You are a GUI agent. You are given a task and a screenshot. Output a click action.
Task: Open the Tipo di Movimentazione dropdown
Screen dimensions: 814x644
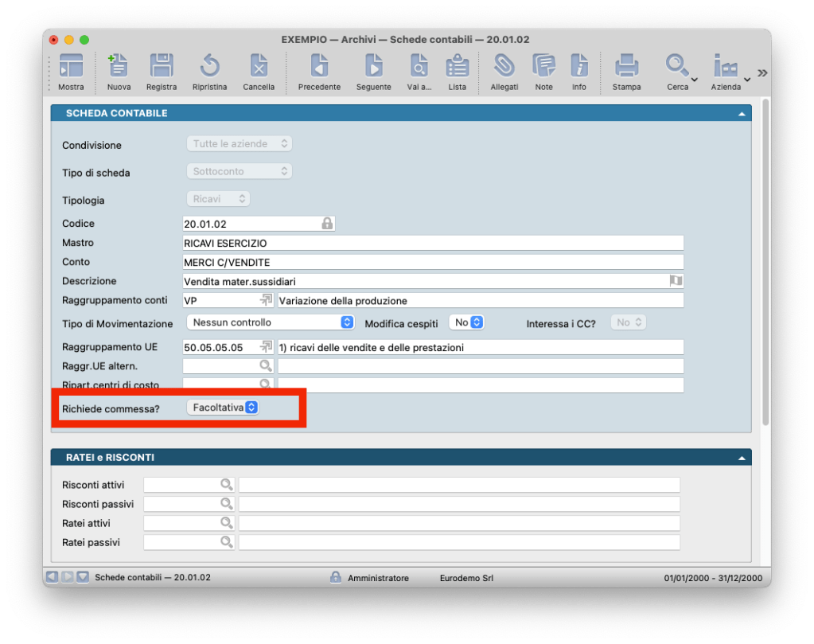270,322
